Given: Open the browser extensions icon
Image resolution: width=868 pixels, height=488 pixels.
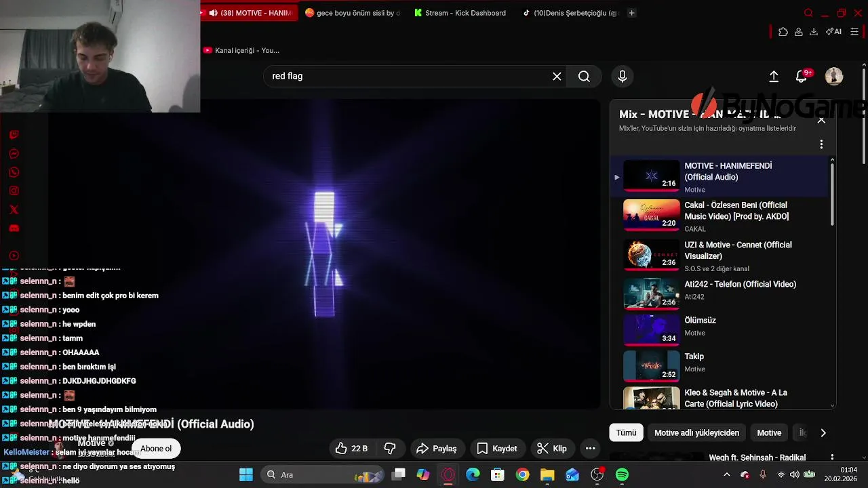Looking at the screenshot, I should click(783, 31).
